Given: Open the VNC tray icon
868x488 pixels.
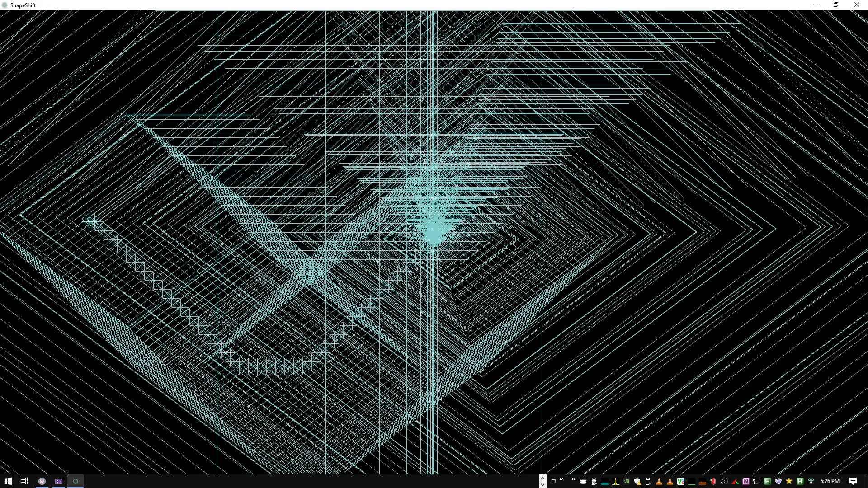Looking at the screenshot, I should pos(681,481).
